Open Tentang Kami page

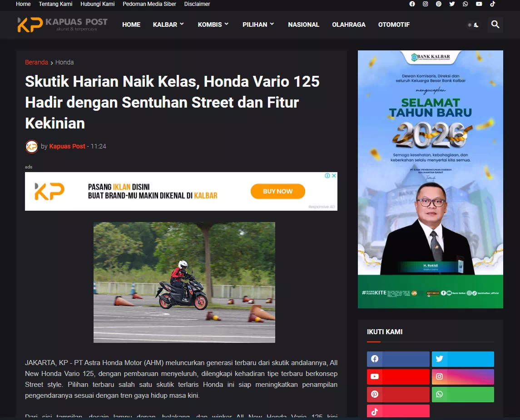pyautogui.click(x=55, y=4)
